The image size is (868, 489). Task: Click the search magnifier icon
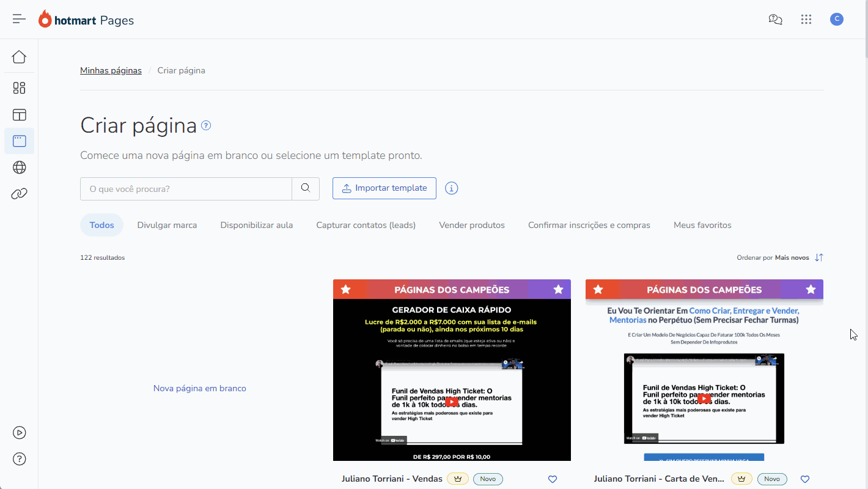(x=305, y=188)
